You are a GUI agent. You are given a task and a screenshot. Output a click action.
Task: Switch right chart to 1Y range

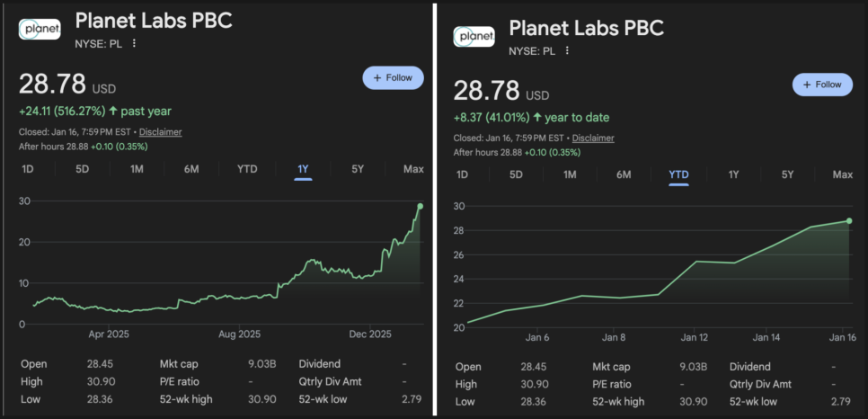tap(733, 174)
